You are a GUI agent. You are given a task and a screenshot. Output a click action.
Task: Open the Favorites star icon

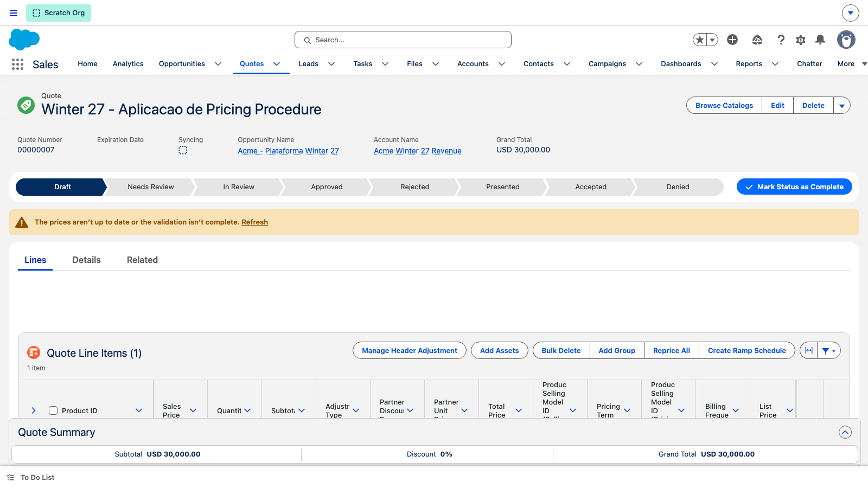tap(700, 40)
